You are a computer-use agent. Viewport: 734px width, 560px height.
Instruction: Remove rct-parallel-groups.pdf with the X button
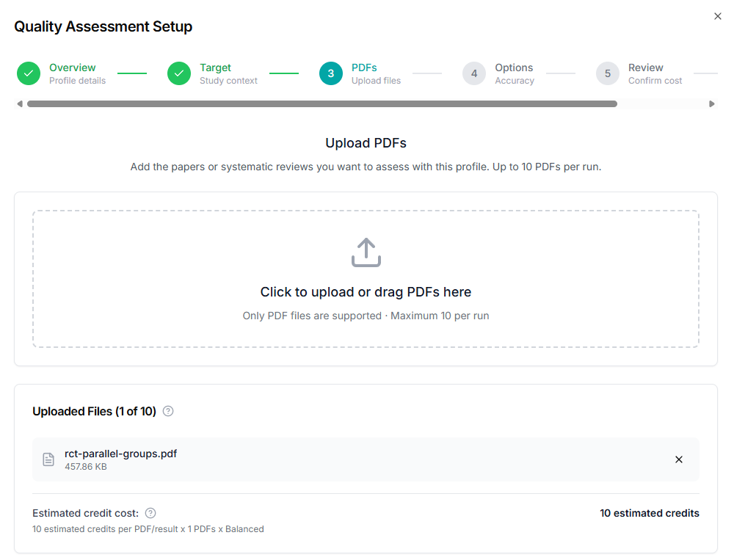tap(679, 459)
